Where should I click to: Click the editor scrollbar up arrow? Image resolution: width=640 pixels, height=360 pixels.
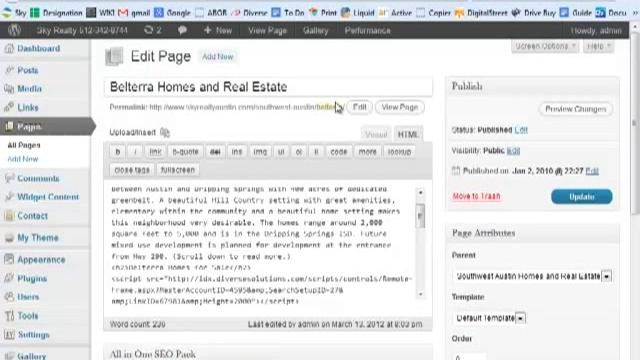(x=420, y=192)
